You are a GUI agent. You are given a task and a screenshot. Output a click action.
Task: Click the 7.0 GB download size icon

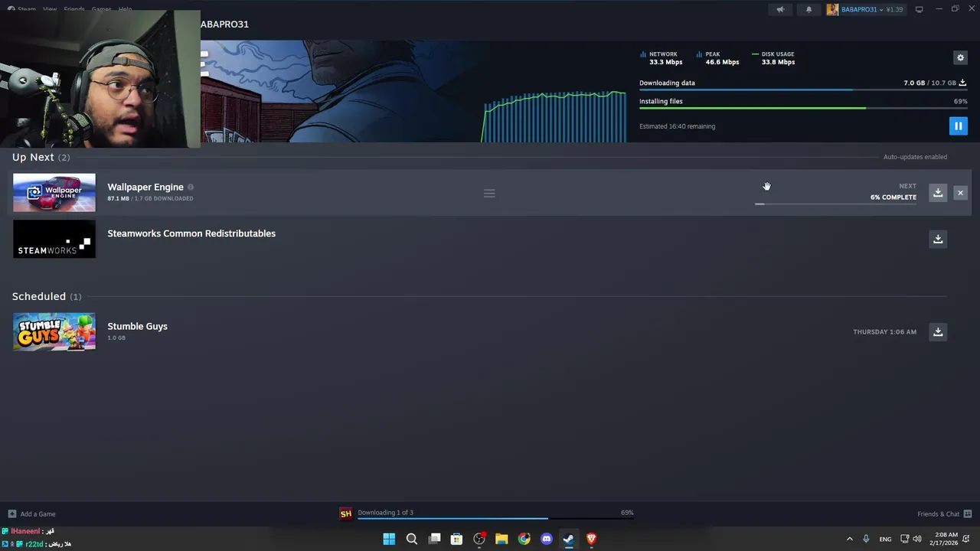(962, 83)
